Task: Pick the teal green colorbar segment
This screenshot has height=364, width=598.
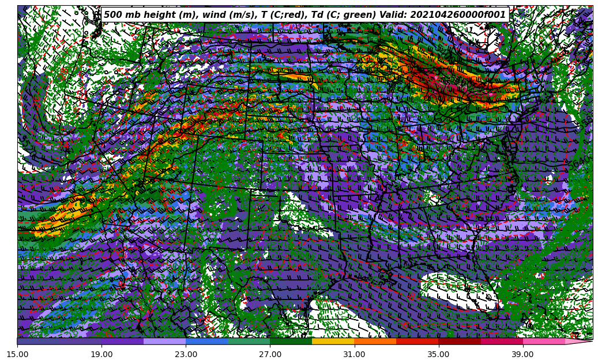Action: coord(249,341)
